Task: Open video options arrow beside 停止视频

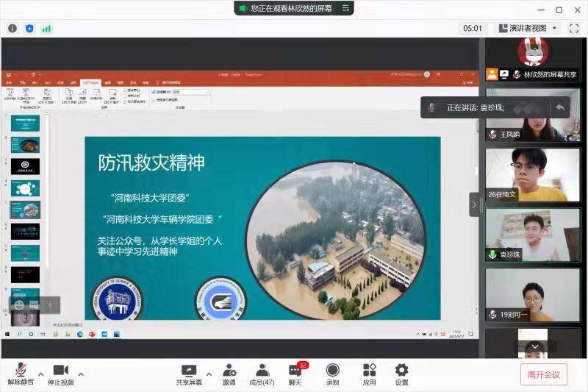Action: pyautogui.click(x=81, y=374)
